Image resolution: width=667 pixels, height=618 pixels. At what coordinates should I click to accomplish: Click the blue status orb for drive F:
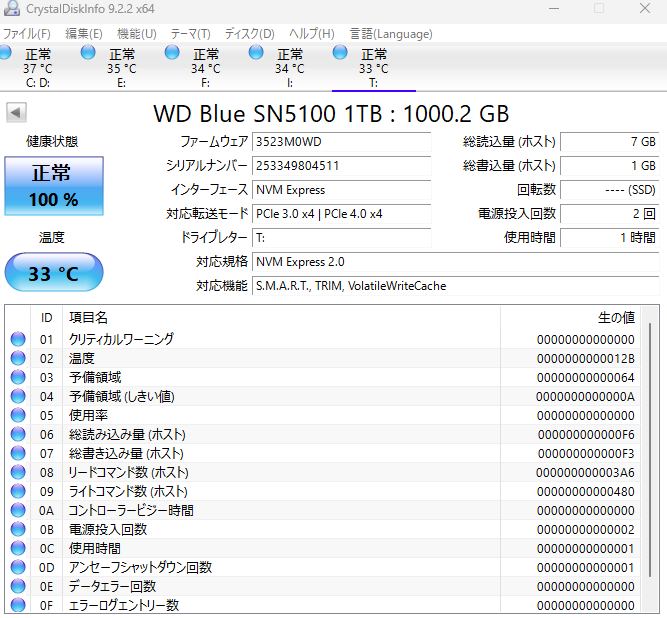[x=172, y=52]
